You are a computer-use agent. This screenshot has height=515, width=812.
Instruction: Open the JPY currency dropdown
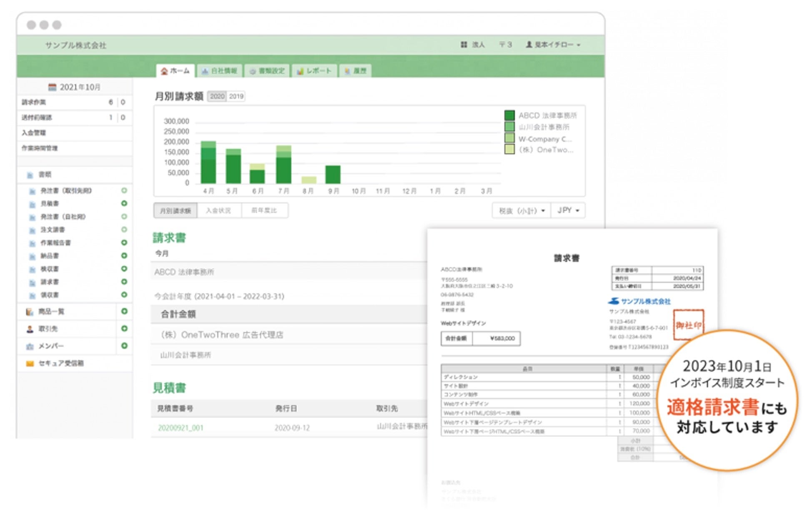568,210
